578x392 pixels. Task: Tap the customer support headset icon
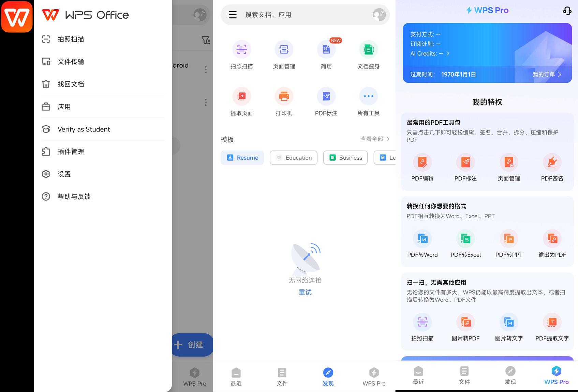(x=567, y=11)
